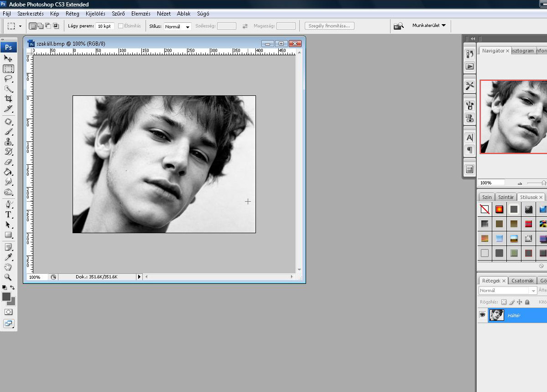Enable lock transparent pixels in Rétegek
Screen dimensions: 547x392
pyautogui.click(x=504, y=302)
